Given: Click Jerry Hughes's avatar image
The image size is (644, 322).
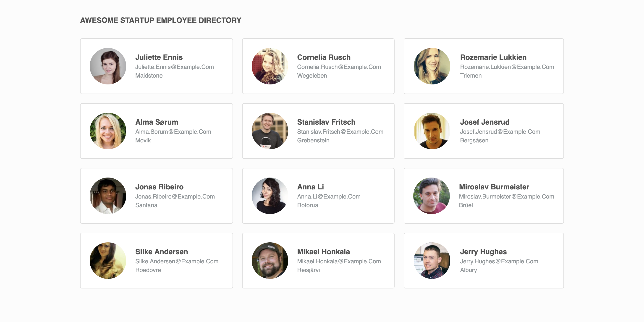Looking at the screenshot, I should pyautogui.click(x=432, y=261).
